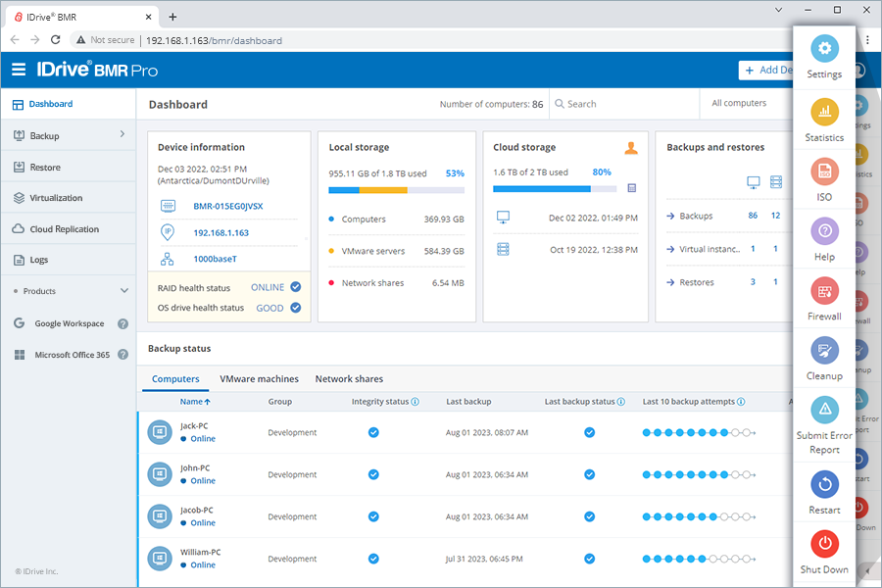Image resolution: width=882 pixels, height=588 pixels.
Task: Click the ISO icon
Action: (824, 171)
